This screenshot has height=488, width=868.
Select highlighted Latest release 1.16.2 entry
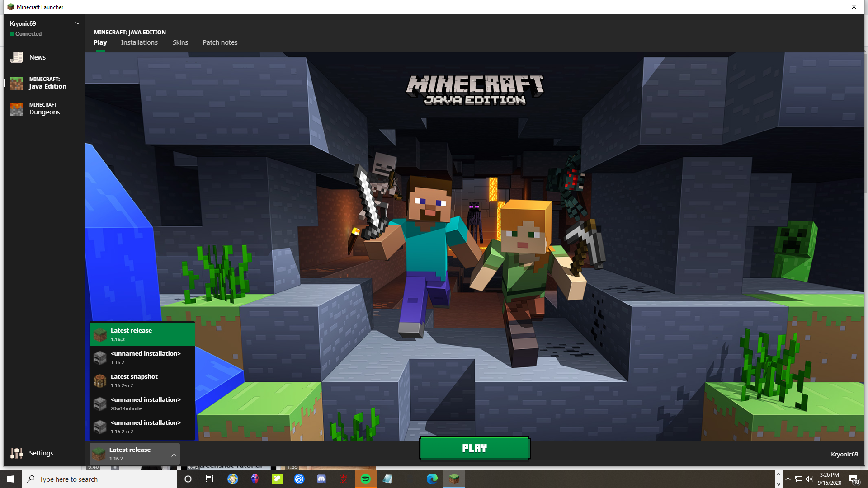[142, 334]
